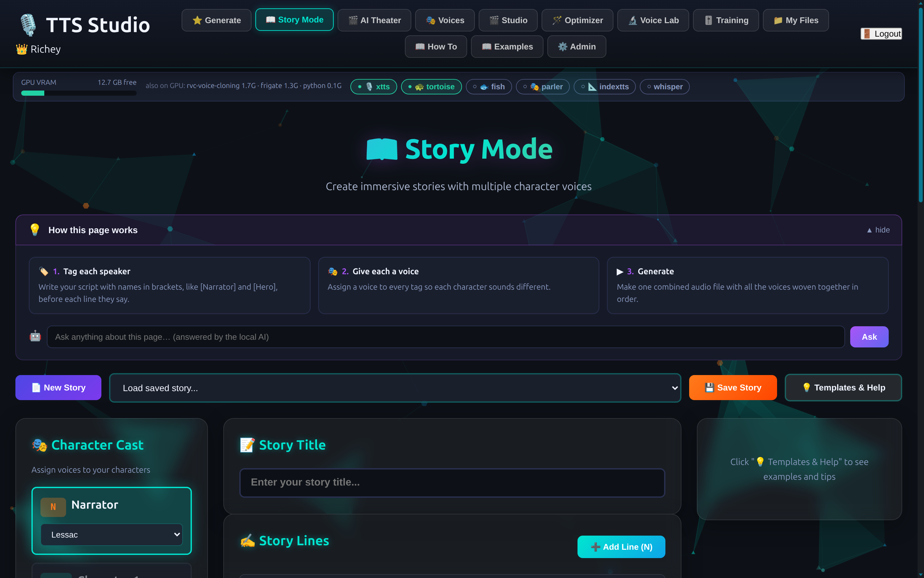Click the Give each a voice heading
924x578 pixels.
[386, 271]
